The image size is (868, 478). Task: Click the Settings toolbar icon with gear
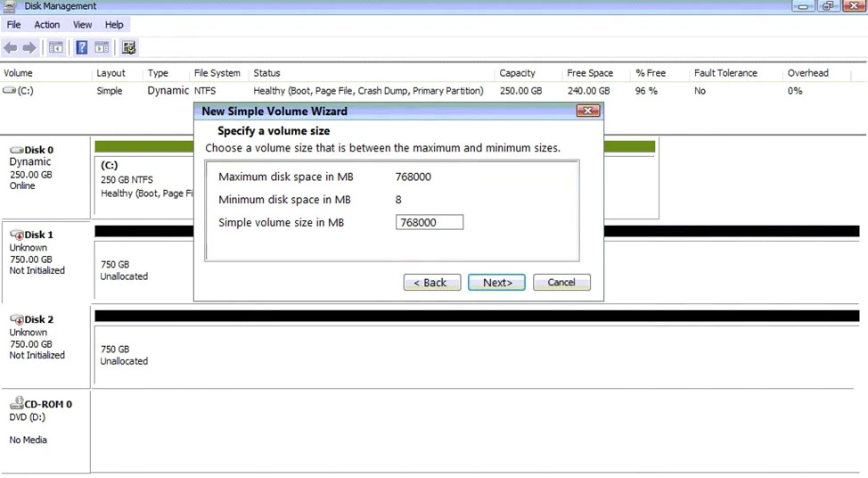(x=129, y=47)
